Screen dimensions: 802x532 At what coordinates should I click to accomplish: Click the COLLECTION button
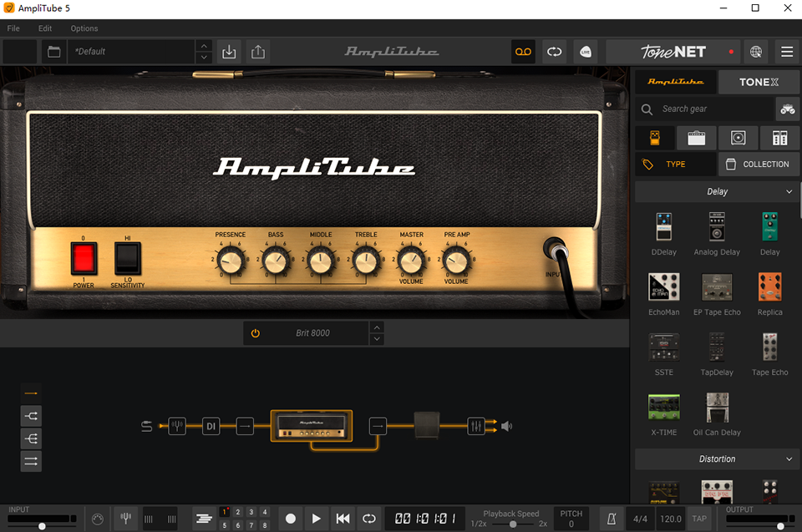pyautogui.click(x=759, y=164)
